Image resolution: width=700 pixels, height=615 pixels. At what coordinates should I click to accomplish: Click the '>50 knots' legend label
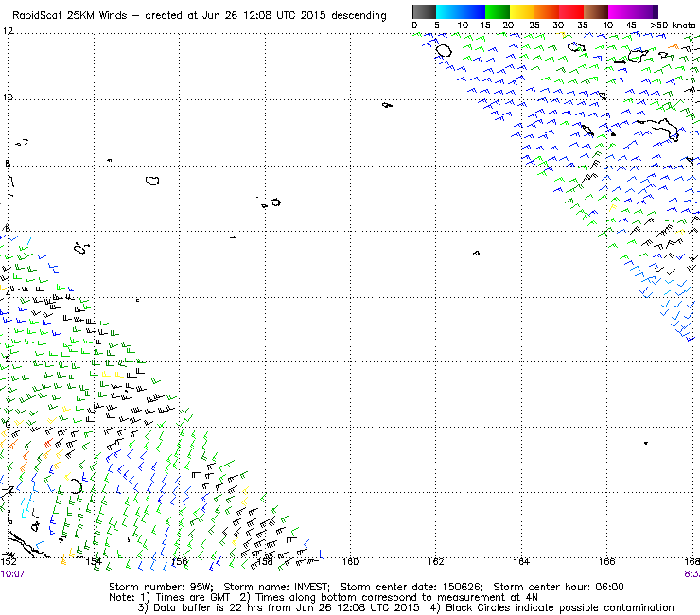tap(673, 26)
